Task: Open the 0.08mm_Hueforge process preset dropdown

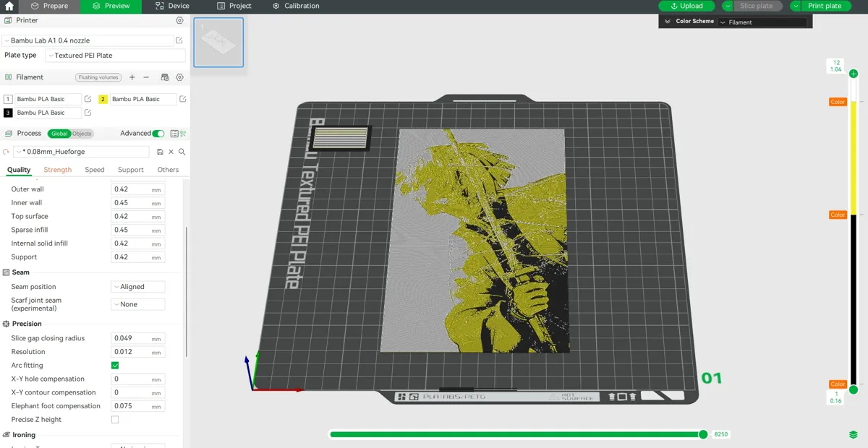Action: tap(81, 152)
